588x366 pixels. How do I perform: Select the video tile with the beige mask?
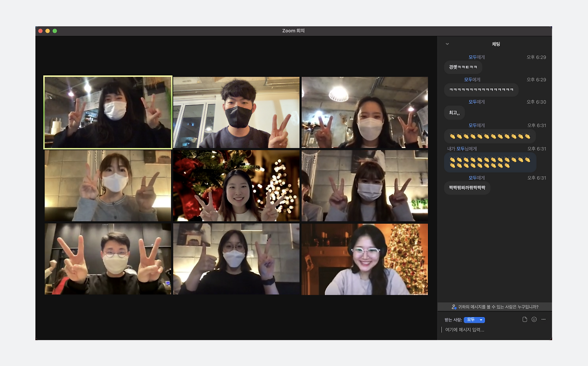pos(108,259)
